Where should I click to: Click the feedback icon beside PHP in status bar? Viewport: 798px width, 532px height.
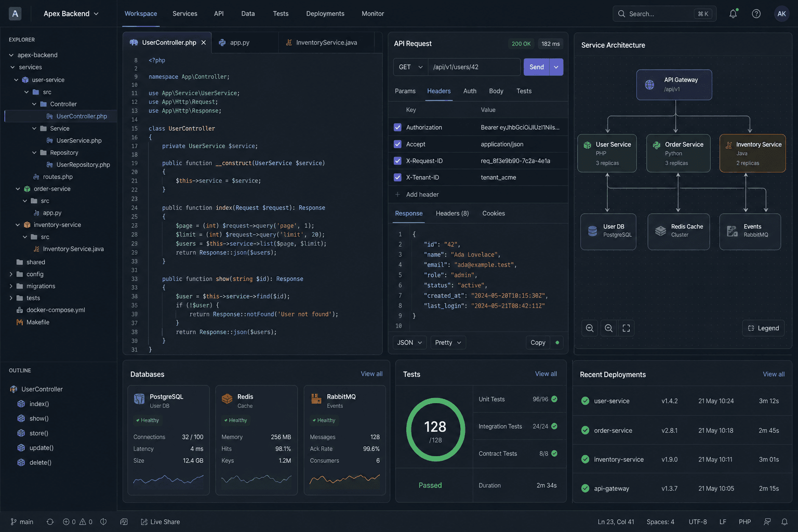[767, 522]
